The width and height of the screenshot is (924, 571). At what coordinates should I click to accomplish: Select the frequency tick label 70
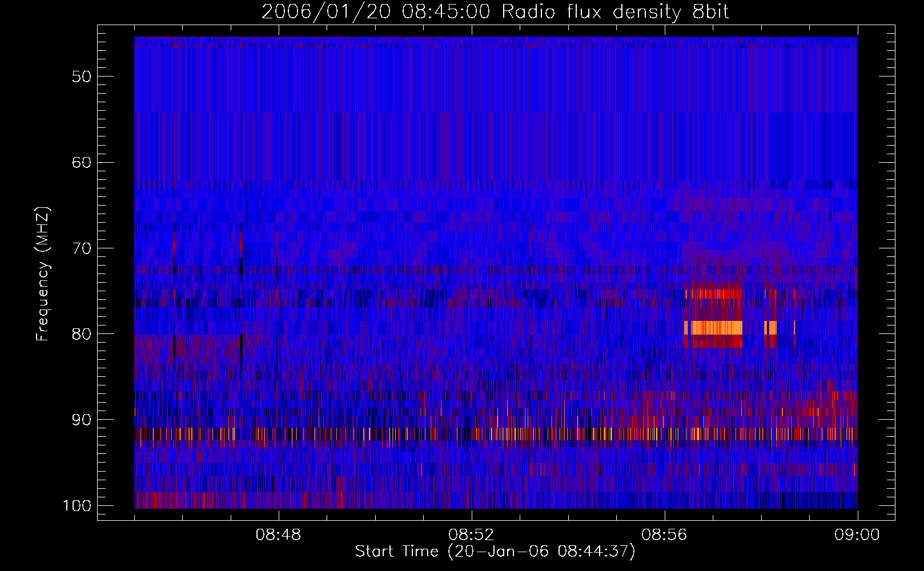81,248
